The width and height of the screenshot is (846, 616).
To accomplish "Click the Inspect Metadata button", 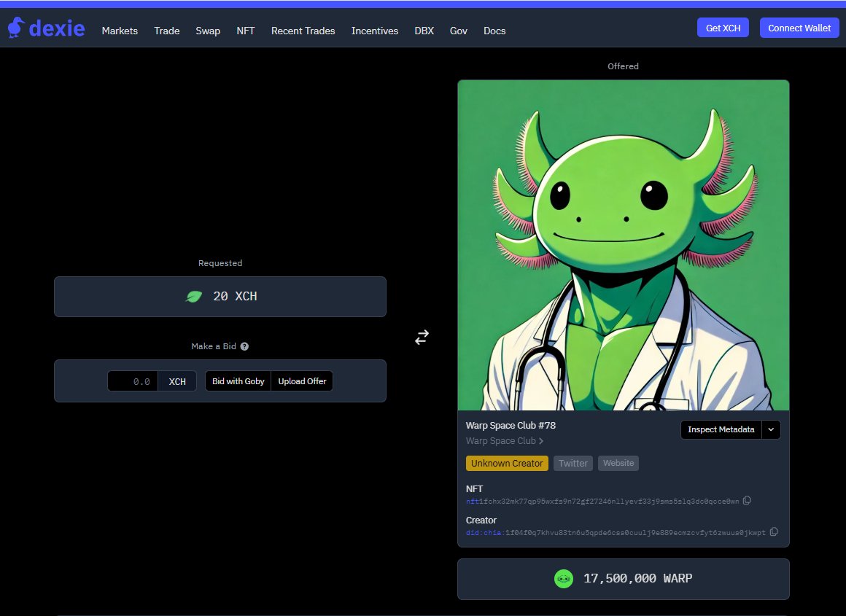I will 721,430.
